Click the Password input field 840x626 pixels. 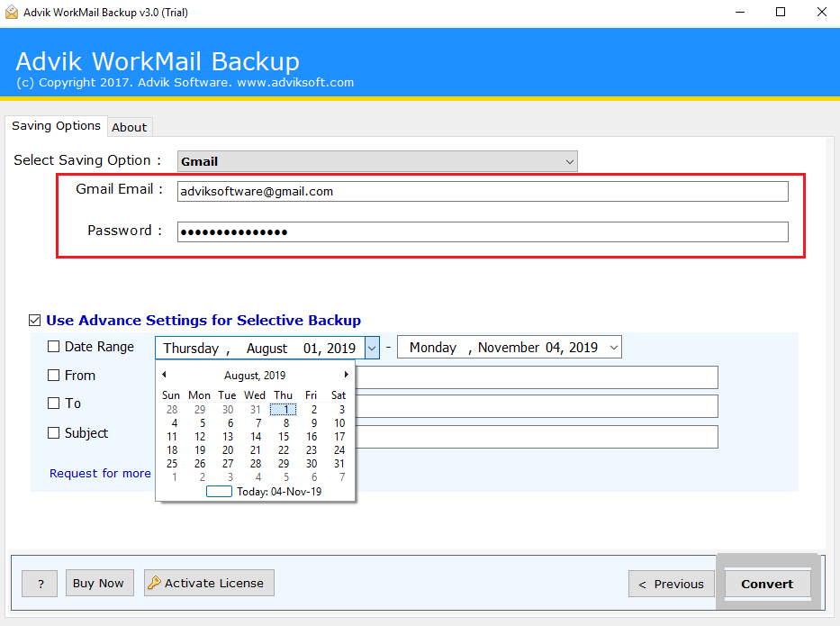[x=483, y=232]
